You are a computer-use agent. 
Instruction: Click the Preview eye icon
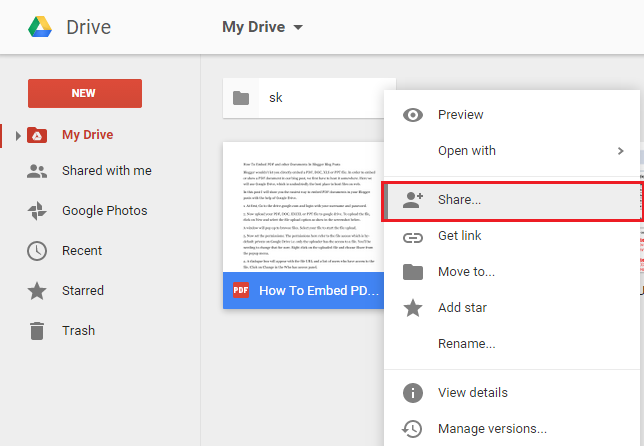[x=413, y=115]
